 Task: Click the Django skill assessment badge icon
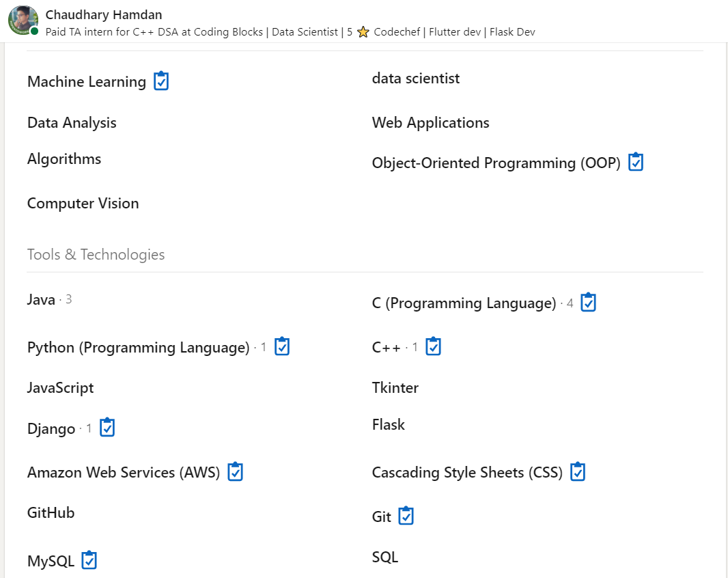tap(107, 428)
